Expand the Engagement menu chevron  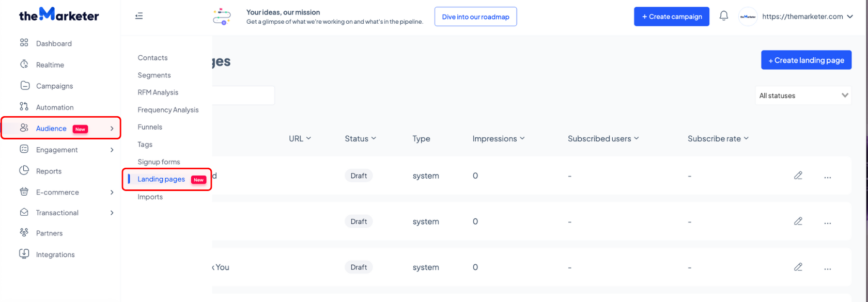[x=112, y=150]
